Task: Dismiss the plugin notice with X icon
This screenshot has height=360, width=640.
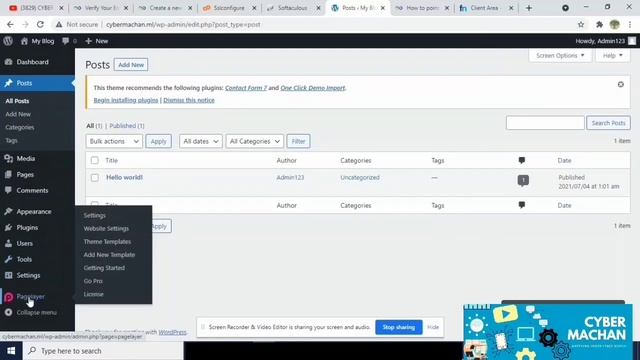Action: pos(620,84)
